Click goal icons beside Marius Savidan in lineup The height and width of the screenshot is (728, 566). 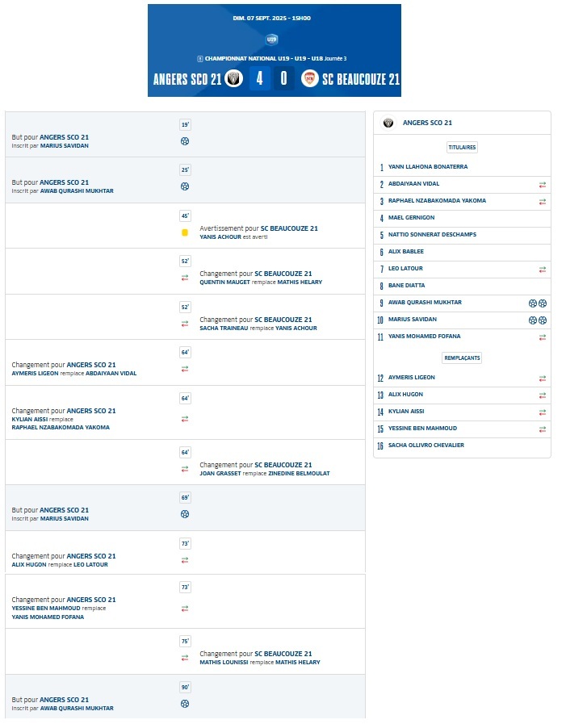538,320
